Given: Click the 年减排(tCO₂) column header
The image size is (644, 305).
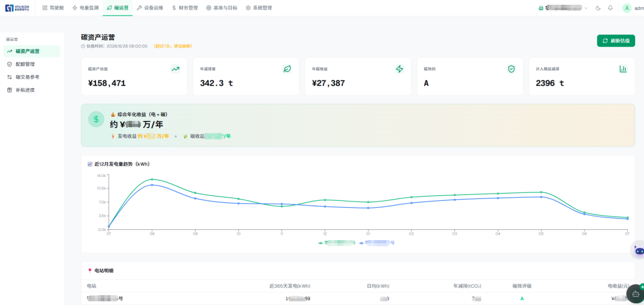Looking at the screenshot, I should click(467, 286).
